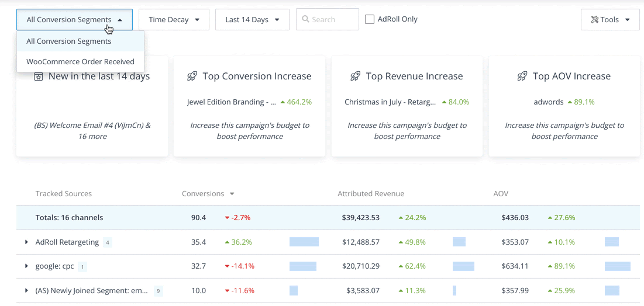Click the count badge beside AdRoll Retargeting
The width and height of the screenshot is (644, 306).
[107, 242]
